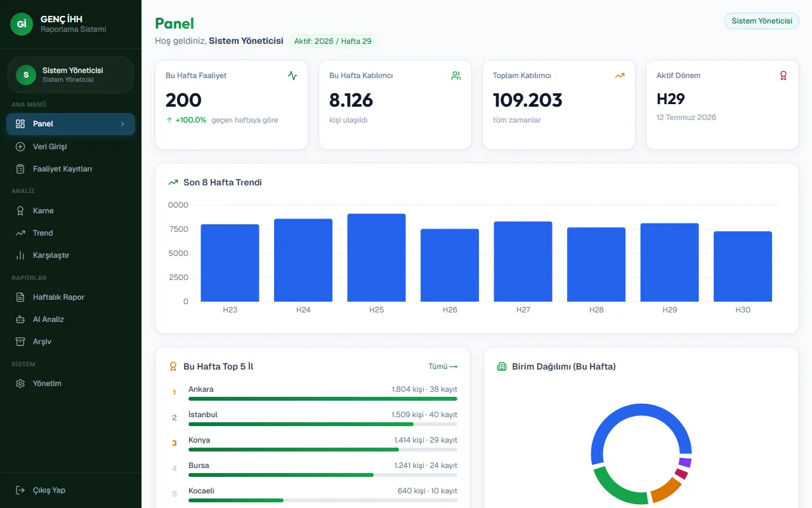The width and height of the screenshot is (812, 508).
Task: Click the activity pulse icon on Bu Hafta Faaliyet
Action: click(292, 76)
